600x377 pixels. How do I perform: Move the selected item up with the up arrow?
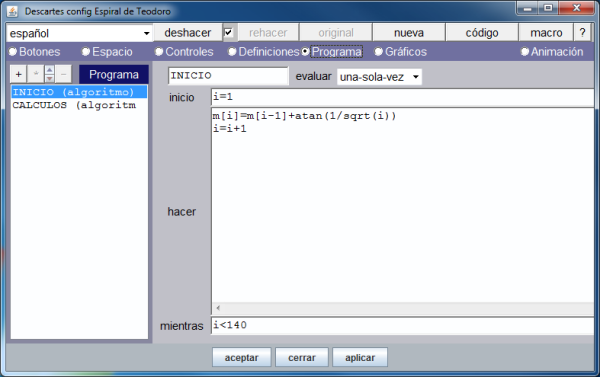click(x=49, y=70)
